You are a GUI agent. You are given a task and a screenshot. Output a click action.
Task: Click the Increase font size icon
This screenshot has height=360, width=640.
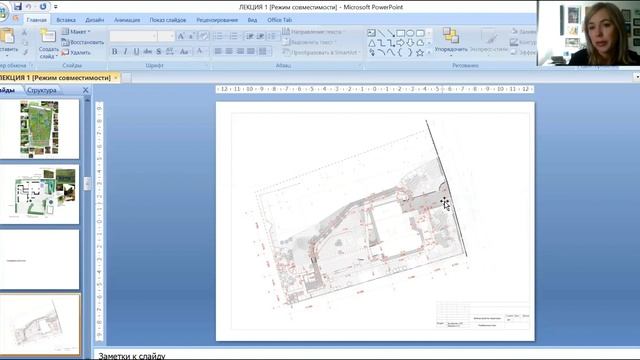(181, 36)
